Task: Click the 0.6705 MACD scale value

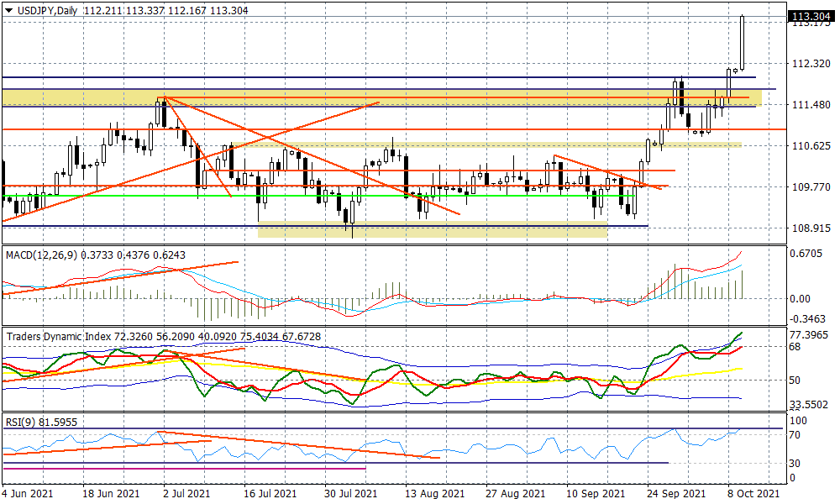Action: tap(806, 254)
